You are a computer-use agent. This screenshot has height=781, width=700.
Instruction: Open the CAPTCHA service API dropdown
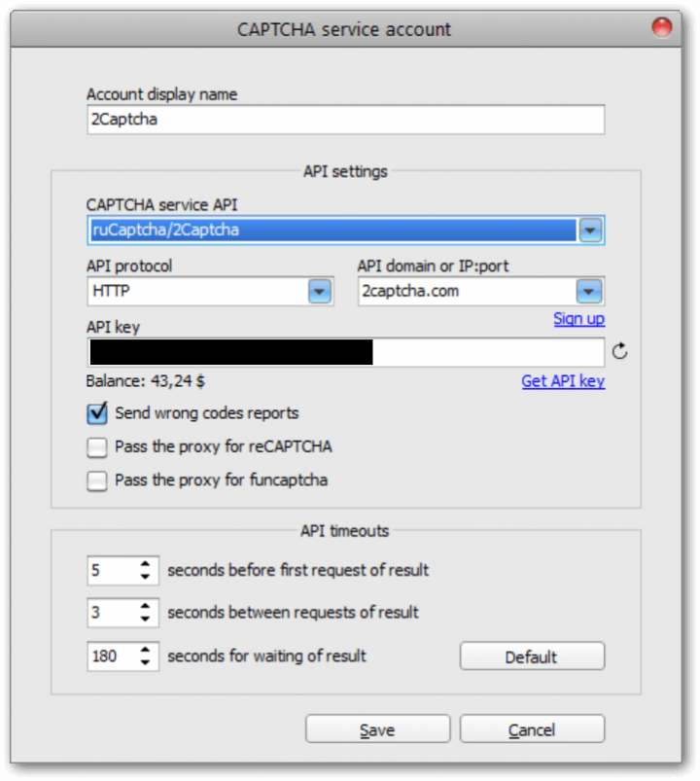pyautogui.click(x=590, y=231)
